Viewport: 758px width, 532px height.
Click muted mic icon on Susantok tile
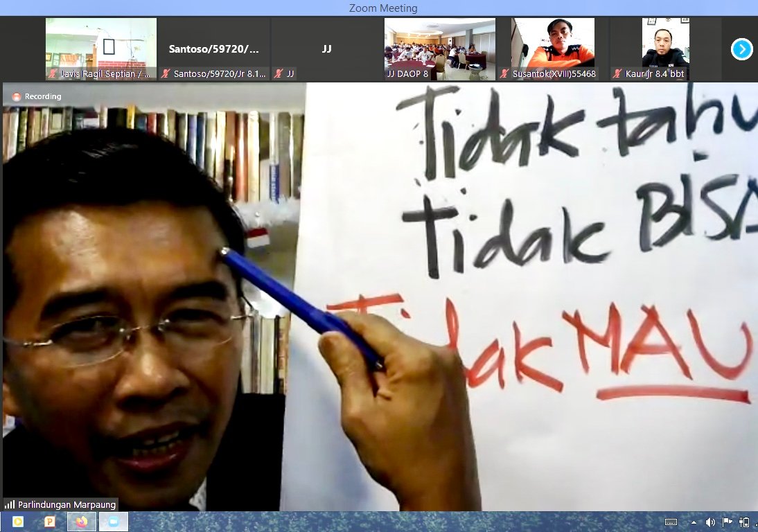pyautogui.click(x=504, y=73)
